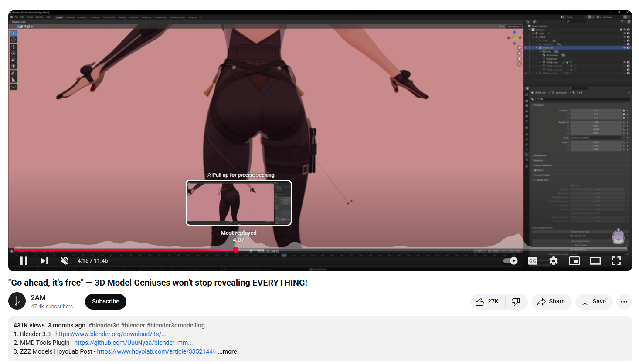This screenshot has width=639, height=364.
Task: Choose the Scale tool in Blender's toolbar
Action: click(x=14, y=60)
